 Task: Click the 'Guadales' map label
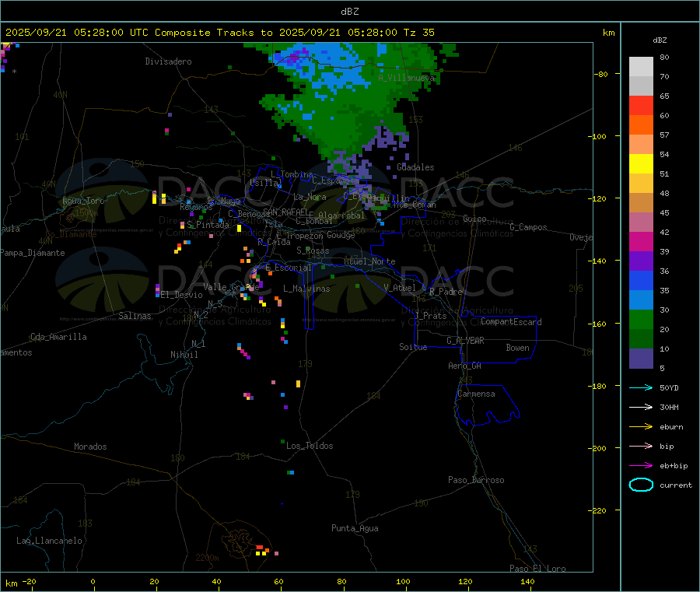(x=415, y=167)
